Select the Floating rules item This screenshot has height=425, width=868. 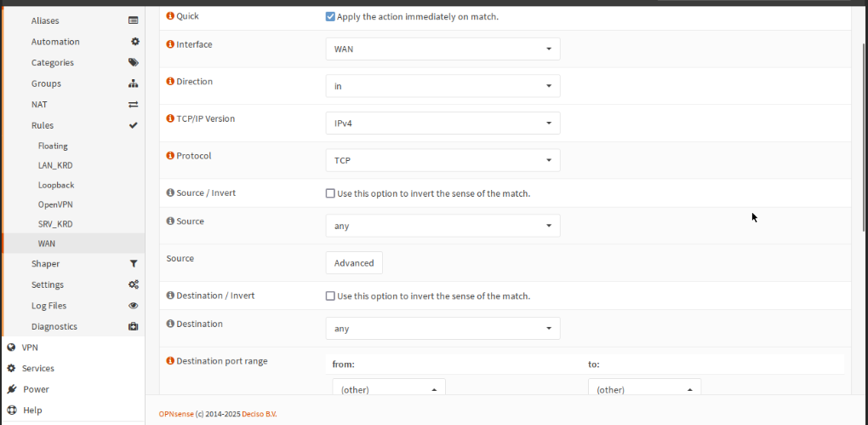pyautogui.click(x=53, y=146)
